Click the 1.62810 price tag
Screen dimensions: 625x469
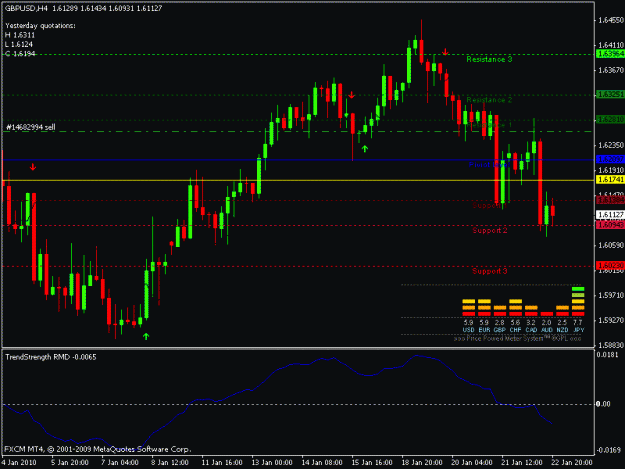click(610, 119)
